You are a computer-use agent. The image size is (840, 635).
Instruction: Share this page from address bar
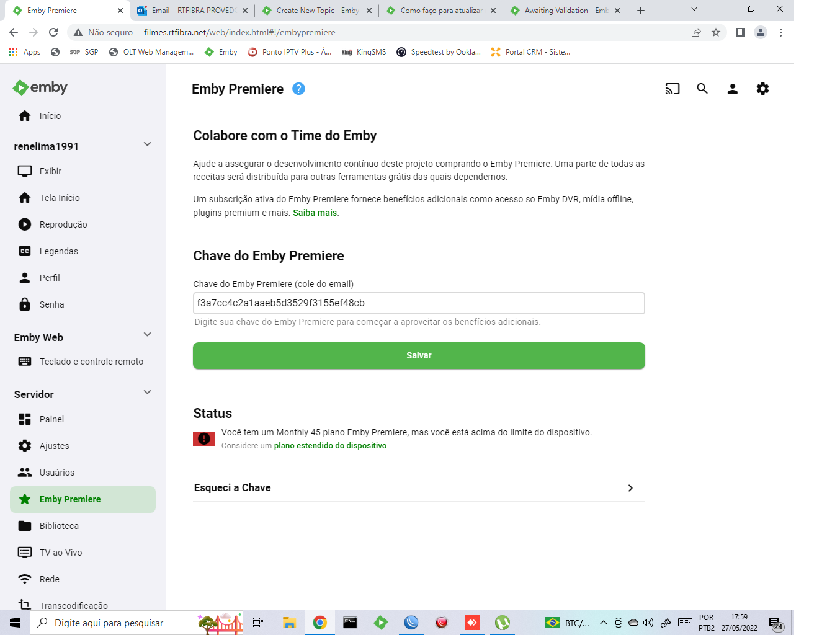(x=696, y=32)
